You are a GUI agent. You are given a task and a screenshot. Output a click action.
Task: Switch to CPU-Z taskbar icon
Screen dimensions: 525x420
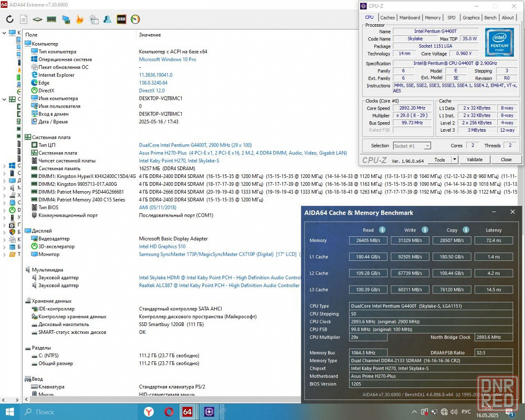[209, 412]
